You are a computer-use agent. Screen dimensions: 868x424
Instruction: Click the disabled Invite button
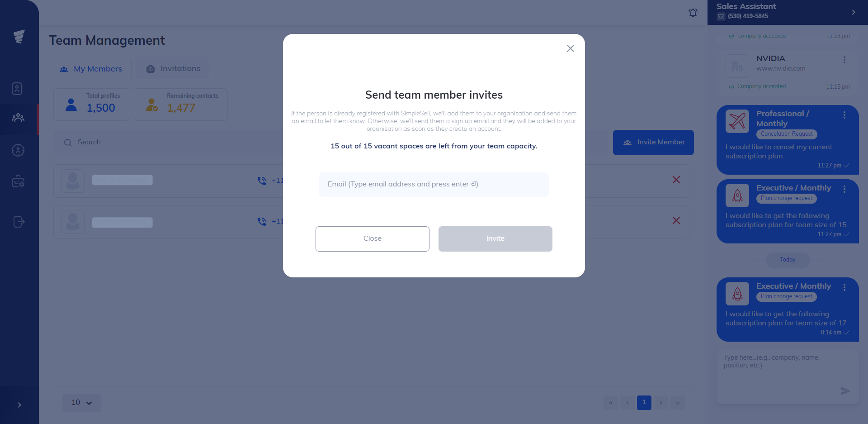pyautogui.click(x=495, y=238)
